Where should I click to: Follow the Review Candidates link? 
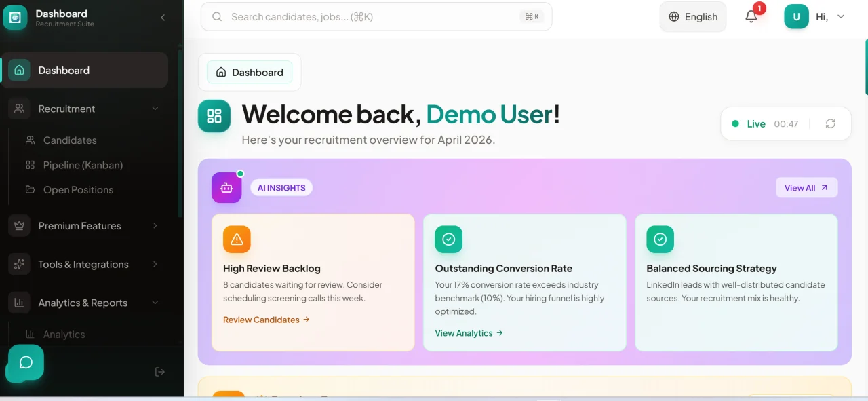pyautogui.click(x=267, y=320)
